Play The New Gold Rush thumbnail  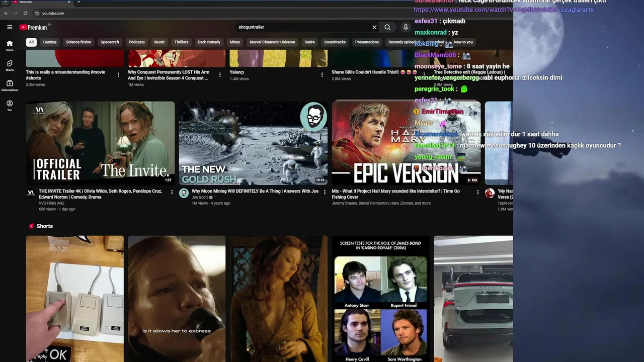(x=253, y=143)
